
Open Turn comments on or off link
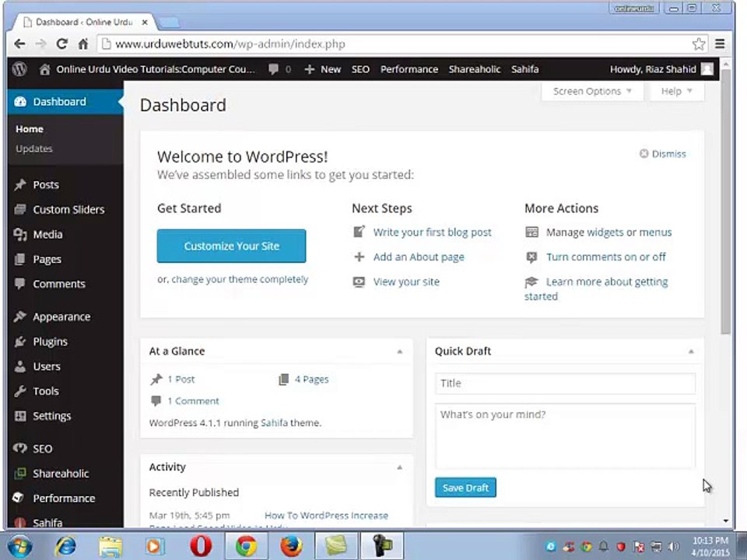point(605,257)
